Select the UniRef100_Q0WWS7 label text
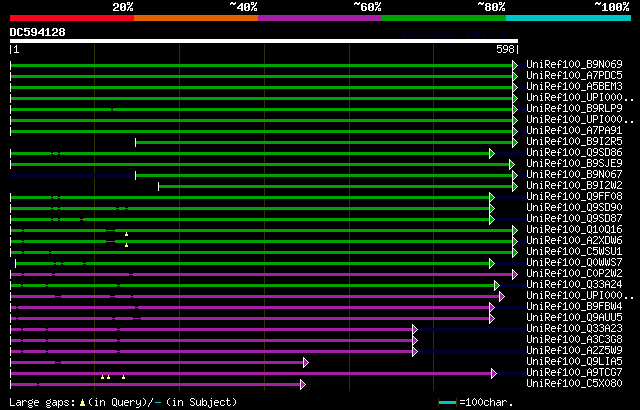 click(574, 263)
